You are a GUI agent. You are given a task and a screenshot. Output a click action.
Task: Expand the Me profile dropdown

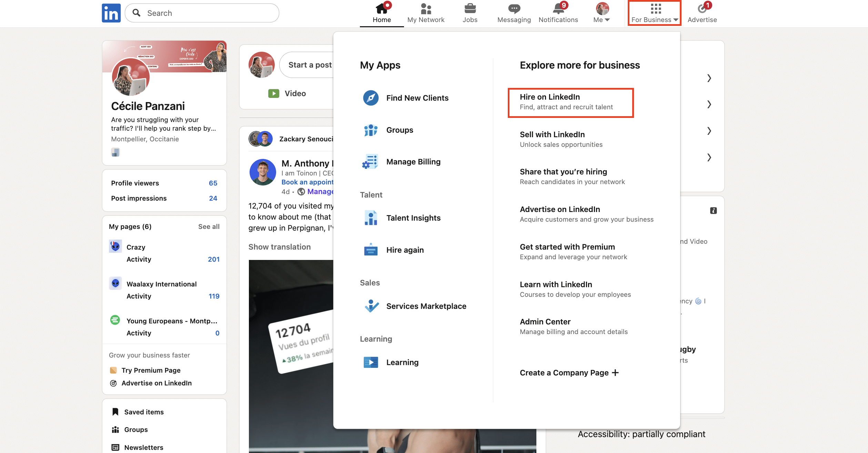pos(602,13)
